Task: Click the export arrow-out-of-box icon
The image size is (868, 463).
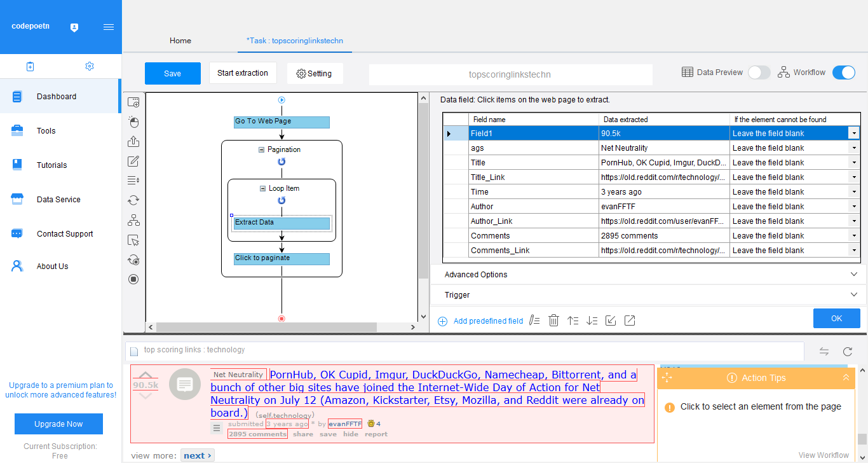Action: point(630,321)
